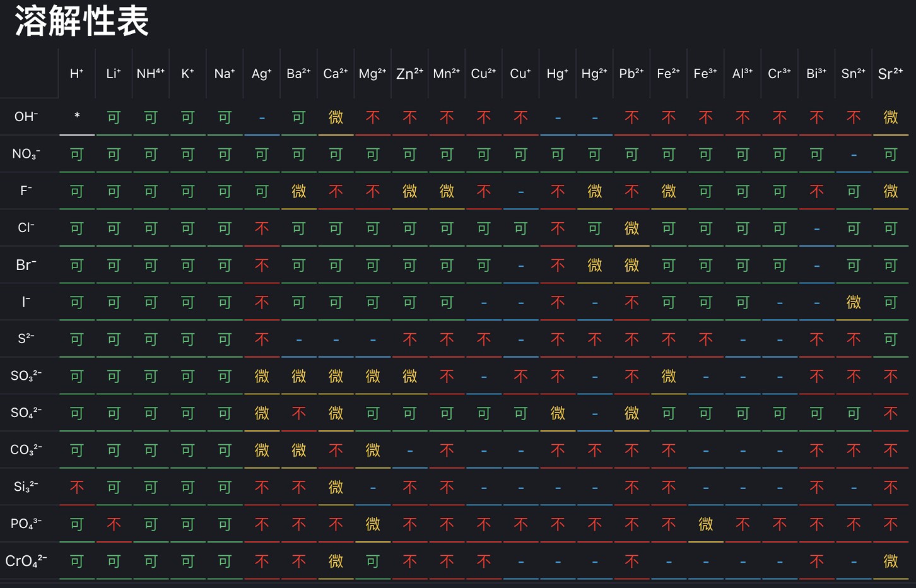Click the dash cell for Sn²⁺ and NO₃⁻
The height and width of the screenshot is (588, 916).
854,155
